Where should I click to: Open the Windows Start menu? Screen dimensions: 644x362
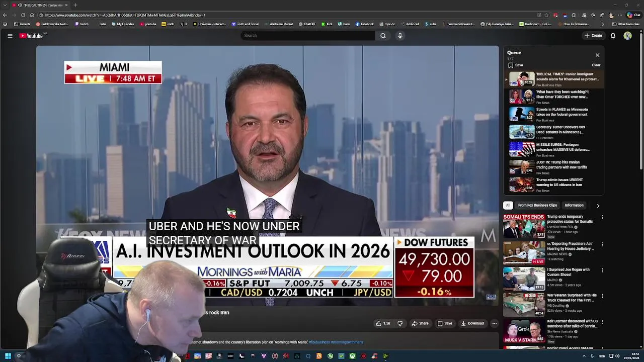tap(8, 356)
